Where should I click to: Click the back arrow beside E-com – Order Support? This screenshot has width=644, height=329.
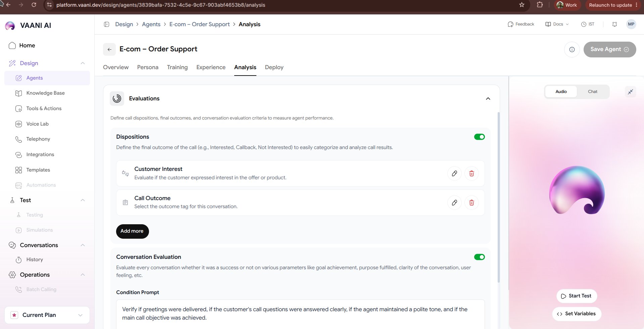109,49
